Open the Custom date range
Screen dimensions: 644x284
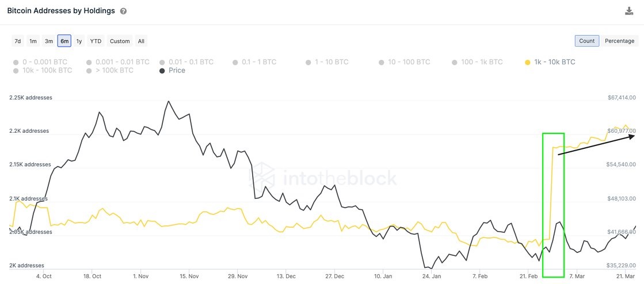tap(120, 41)
